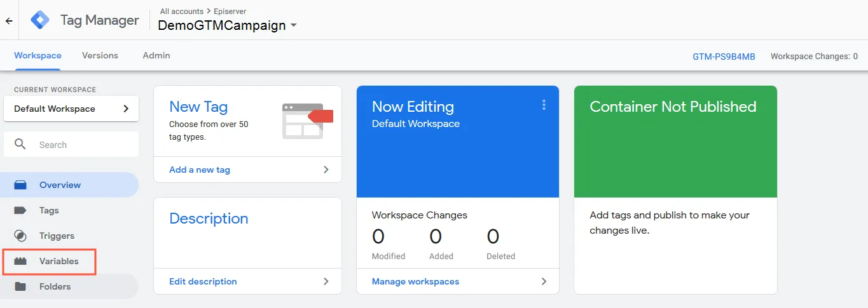The image size is (868, 308).
Task: Click the Modified count value
Action: click(378, 237)
